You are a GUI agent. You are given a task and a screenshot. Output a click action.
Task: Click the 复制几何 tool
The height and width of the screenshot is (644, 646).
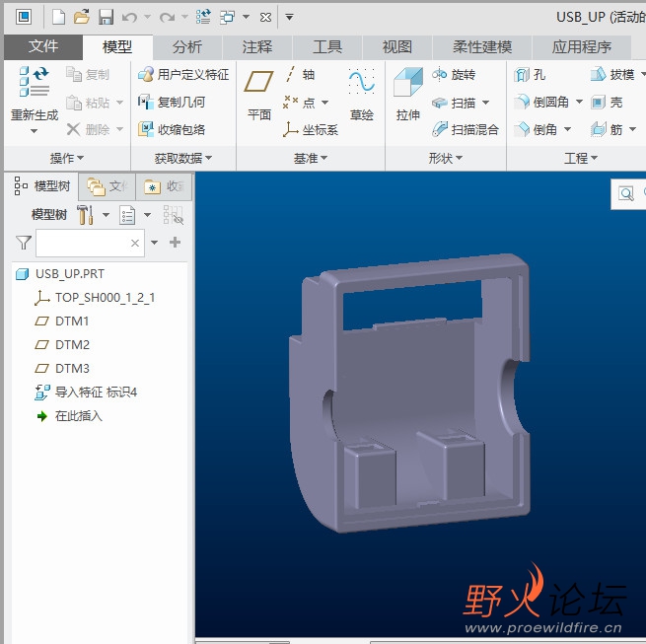pos(172,102)
